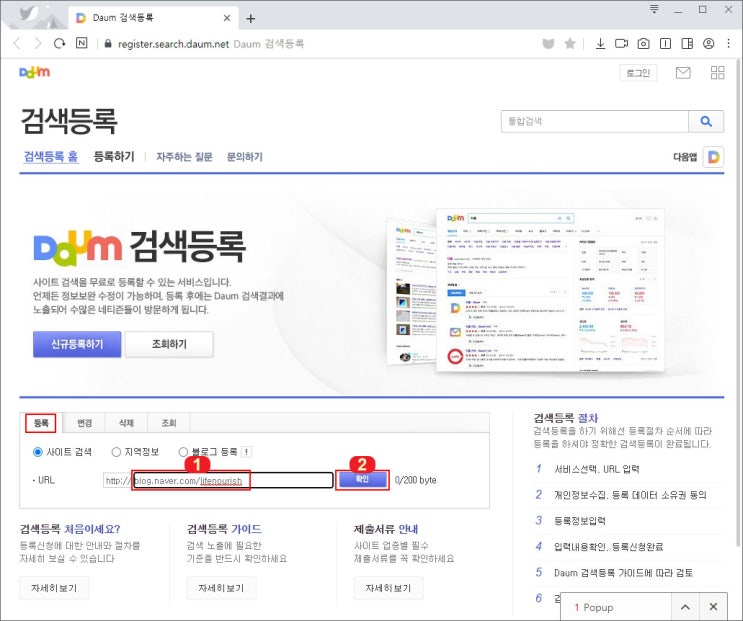The width and height of the screenshot is (743, 621).
Task: Click the page vertical scrollbar
Action: click(x=738, y=303)
